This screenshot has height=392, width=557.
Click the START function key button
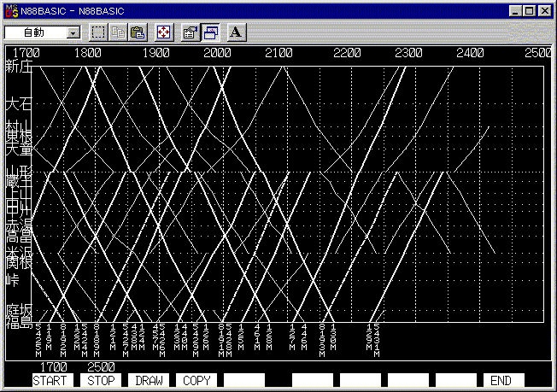click(53, 381)
